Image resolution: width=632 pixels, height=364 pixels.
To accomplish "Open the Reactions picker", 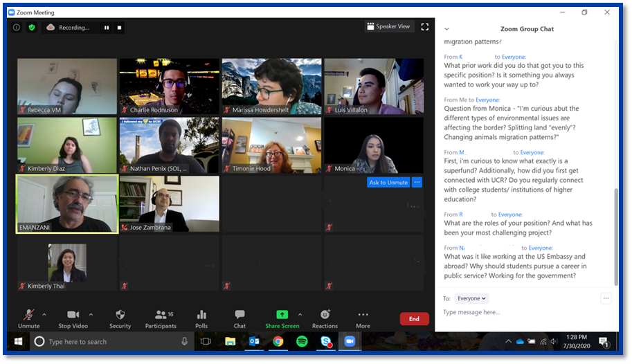I will pyautogui.click(x=325, y=318).
